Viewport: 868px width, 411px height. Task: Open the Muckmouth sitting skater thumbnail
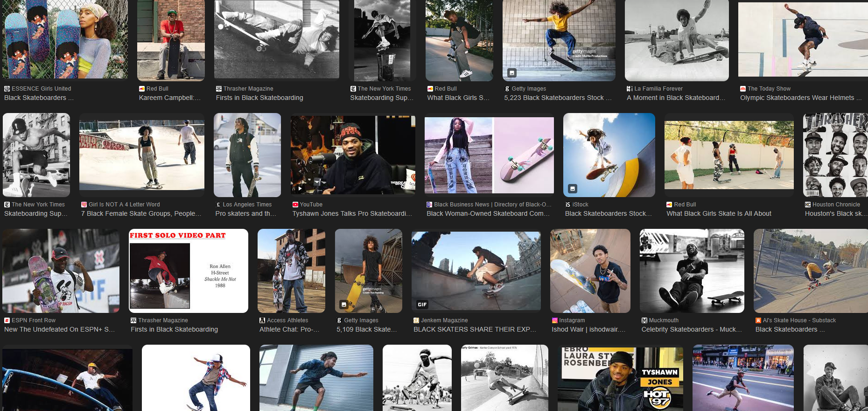tap(692, 271)
